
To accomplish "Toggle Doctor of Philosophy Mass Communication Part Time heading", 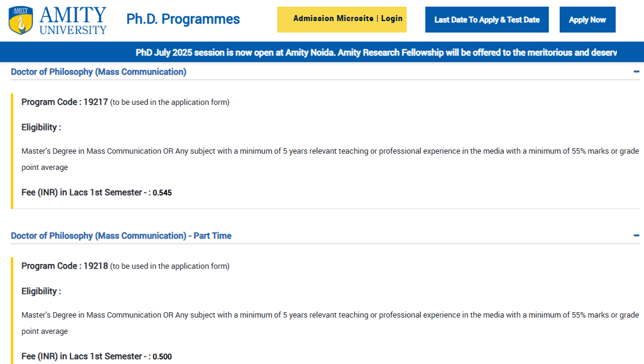I will [x=121, y=236].
